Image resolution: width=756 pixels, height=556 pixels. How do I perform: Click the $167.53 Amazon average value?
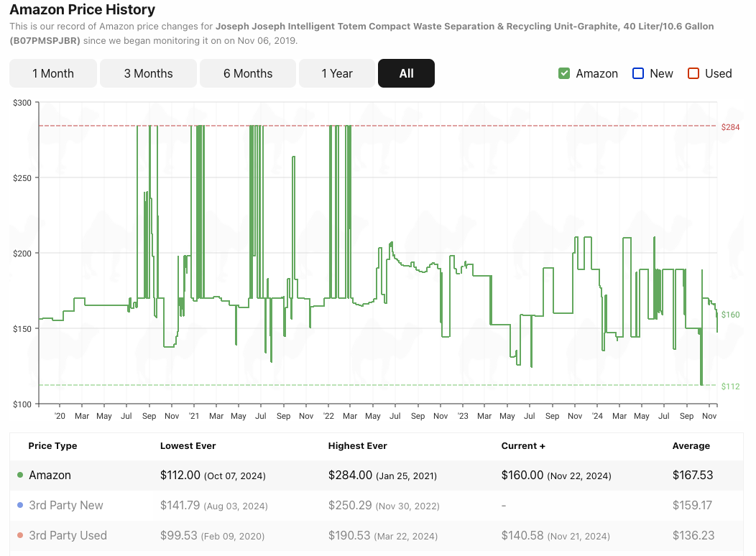tap(692, 475)
